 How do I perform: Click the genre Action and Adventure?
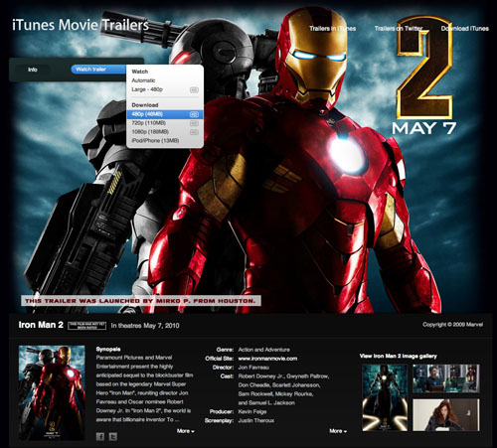pyautogui.click(x=264, y=350)
